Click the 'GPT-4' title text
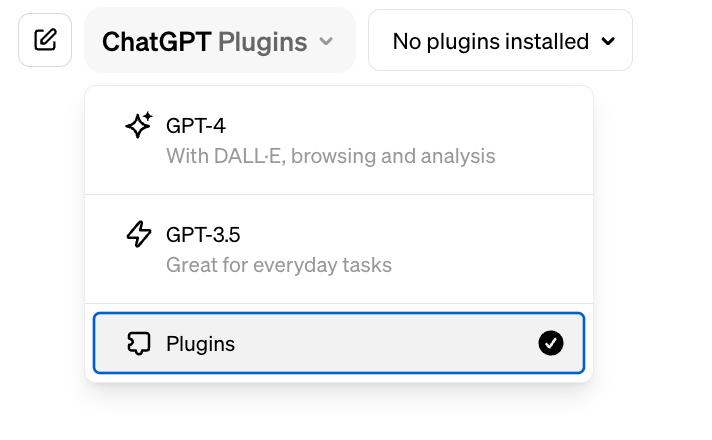712x440 pixels. (196, 126)
